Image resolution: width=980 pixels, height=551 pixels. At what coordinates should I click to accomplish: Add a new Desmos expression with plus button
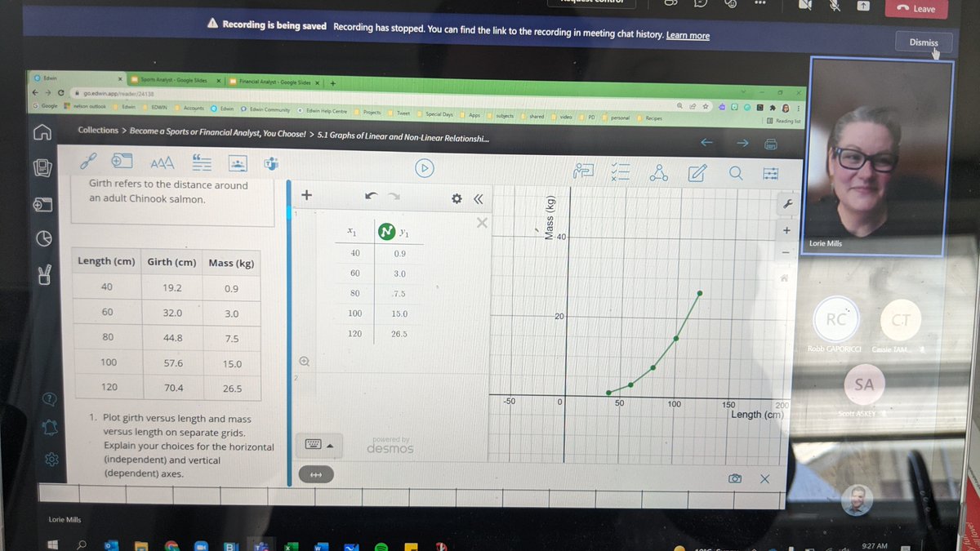306,195
